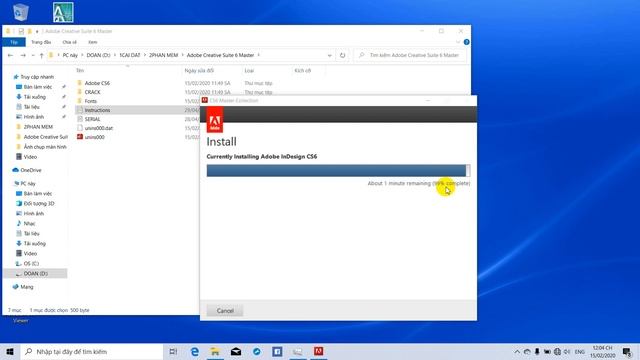This screenshot has height=360, width=640.
Task: Click the Adobe logo in installer
Action: click(x=215, y=120)
